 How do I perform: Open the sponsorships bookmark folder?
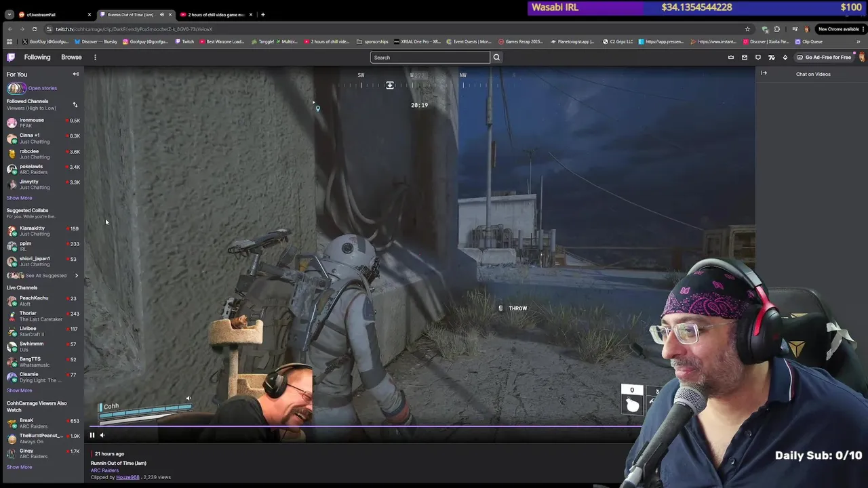[372, 41]
